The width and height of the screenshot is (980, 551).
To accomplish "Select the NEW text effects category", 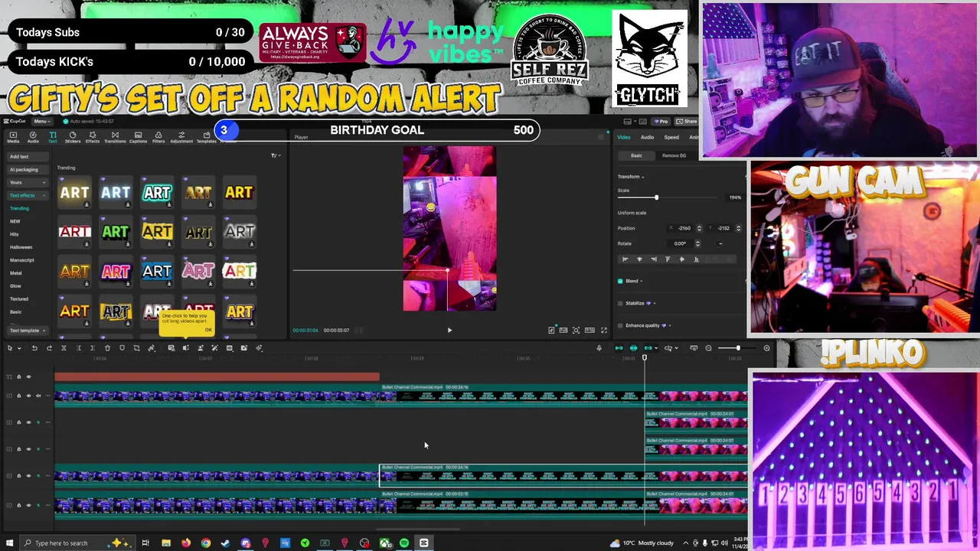I will 15,221.
